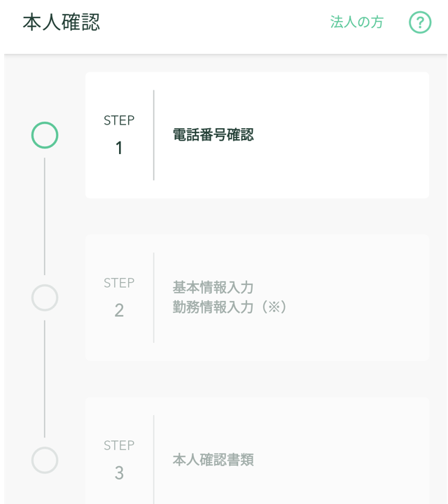Click the 本人確認 page title
The image size is (448, 504).
pyautogui.click(x=62, y=22)
